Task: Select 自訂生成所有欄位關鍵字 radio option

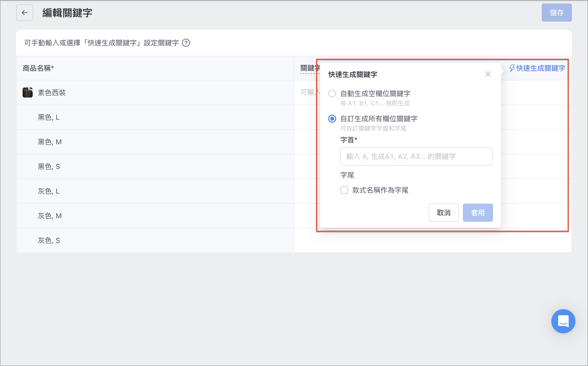Action: click(332, 119)
